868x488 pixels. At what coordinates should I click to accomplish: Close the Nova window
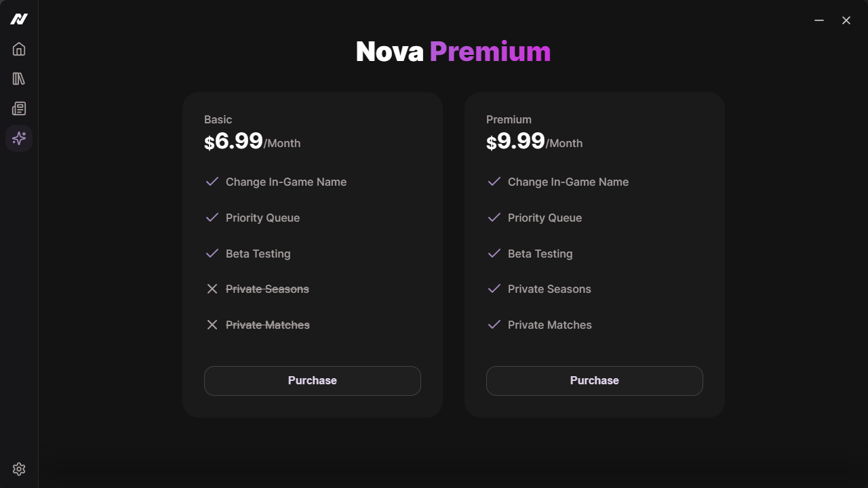pyautogui.click(x=846, y=20)
